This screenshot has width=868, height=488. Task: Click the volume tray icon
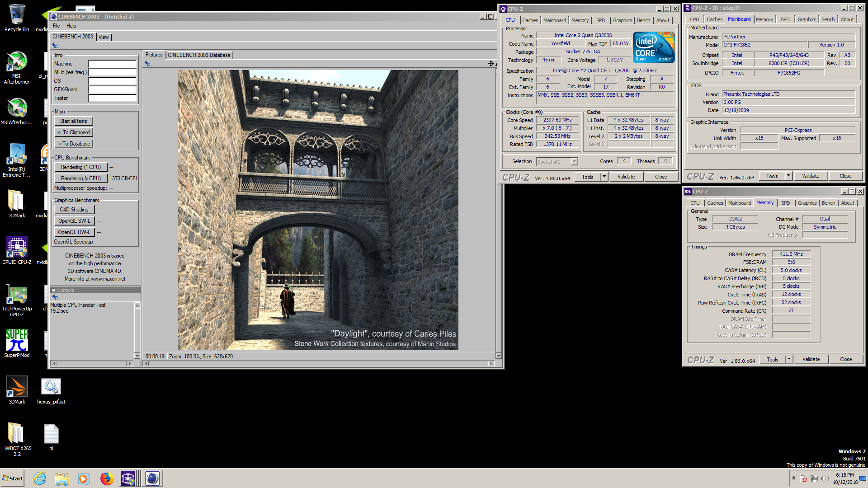tap(825, 479)
